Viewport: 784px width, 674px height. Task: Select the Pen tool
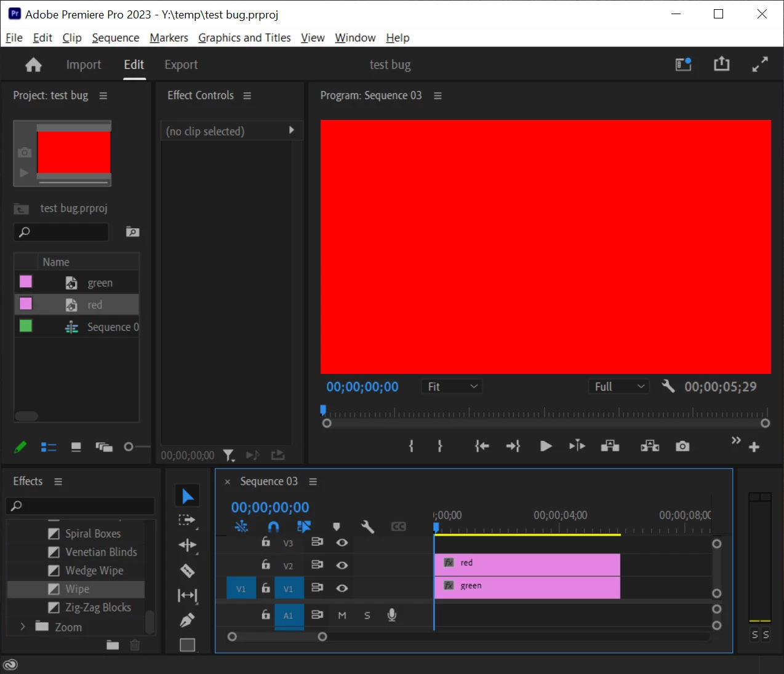coord(188,620)
